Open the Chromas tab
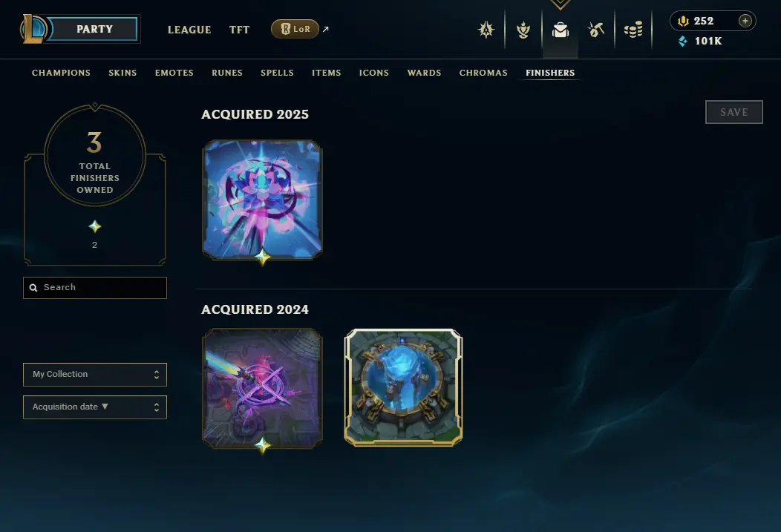The image size is (781, 532). coord(483,73)
